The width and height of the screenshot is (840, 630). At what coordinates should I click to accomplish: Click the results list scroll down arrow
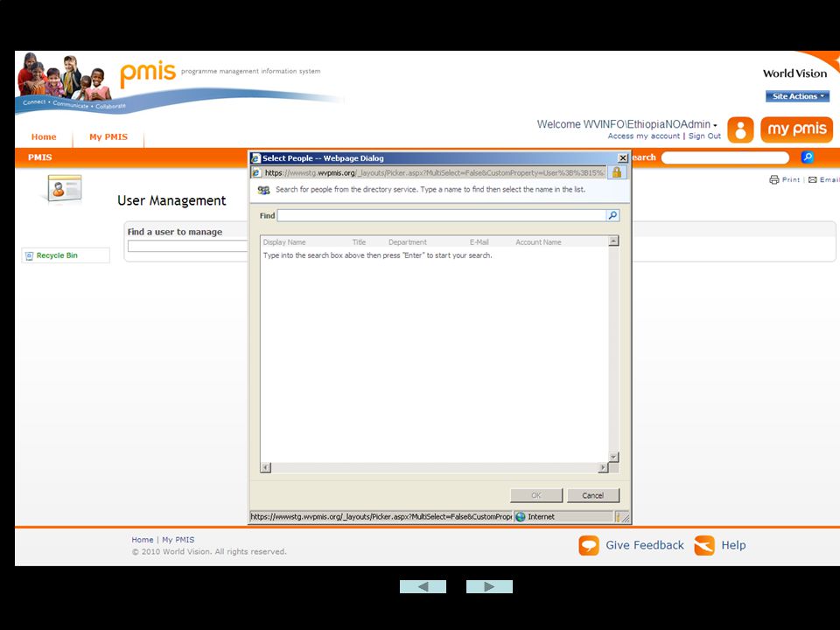point(614,457)
